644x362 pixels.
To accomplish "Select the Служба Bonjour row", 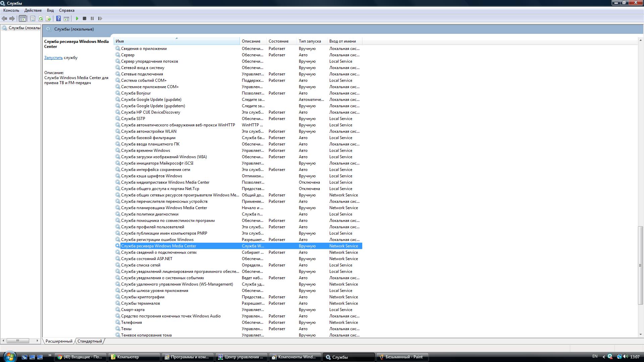I will pos(136,93).
